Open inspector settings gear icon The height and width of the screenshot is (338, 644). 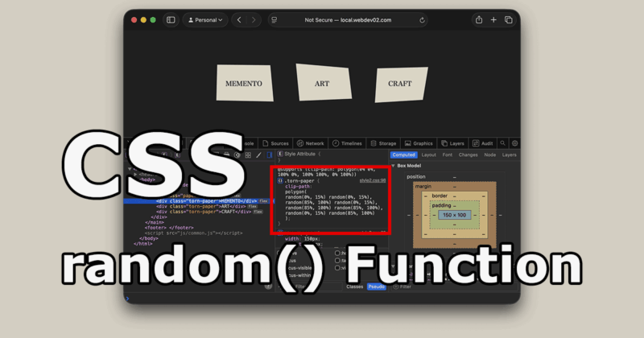514,143
